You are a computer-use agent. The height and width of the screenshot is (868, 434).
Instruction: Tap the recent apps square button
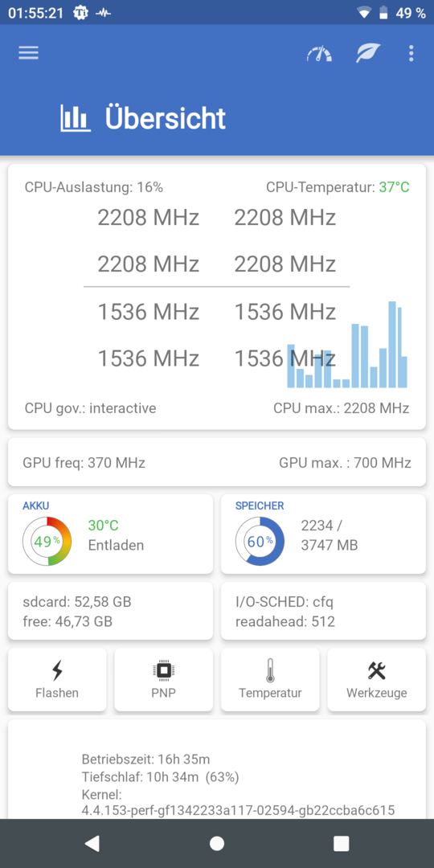pos(342,843)
